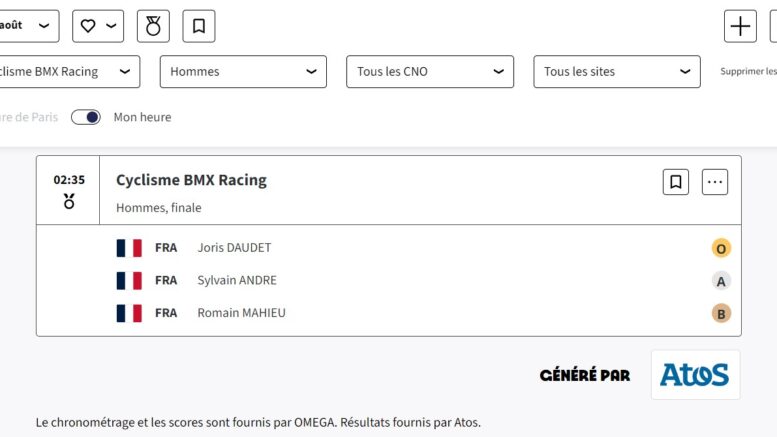777x437 pixels.
Task: Click the medal icon under 02:35
Action: (x=69, y=201)
